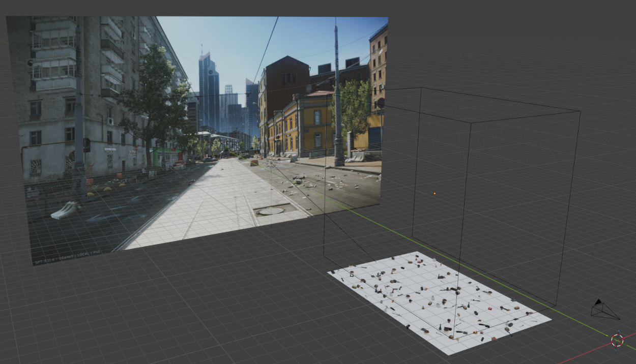The height and width of the screenshot is (364, 636).
Task: Click the manhole cover in reference image
Action: [271, 210]
